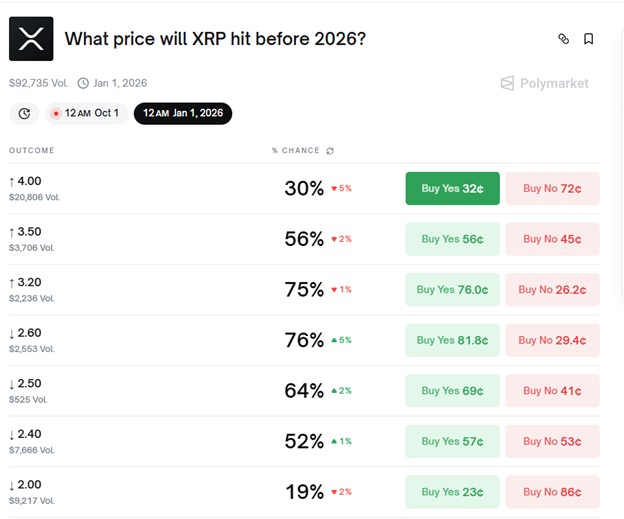Screen dimensions: 624x519
Task: Click Buy No 45¢ for ↑ 3.50
Action: point(552,239)
